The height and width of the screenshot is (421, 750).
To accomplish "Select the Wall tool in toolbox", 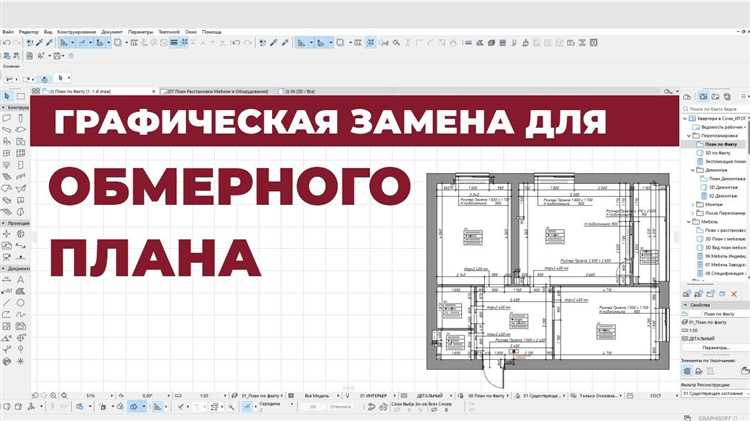I will pos(7,118).
